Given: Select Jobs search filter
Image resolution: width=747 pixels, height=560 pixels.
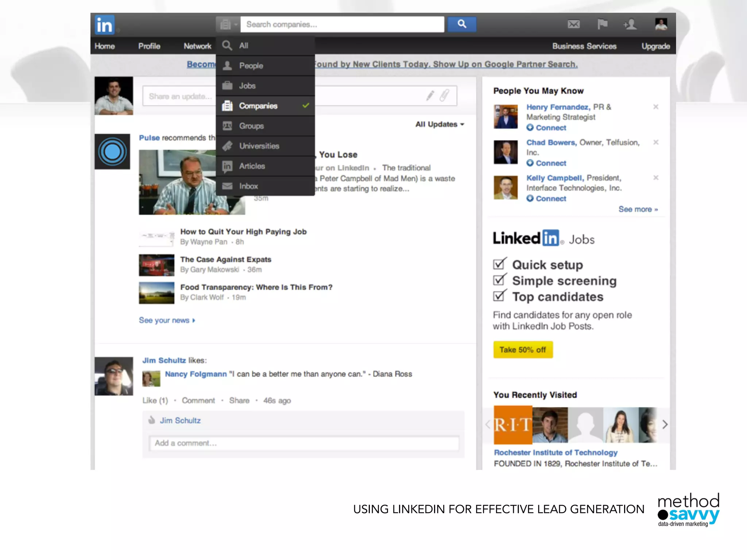Looking at the screenshot, I should [x=265, y=86].
